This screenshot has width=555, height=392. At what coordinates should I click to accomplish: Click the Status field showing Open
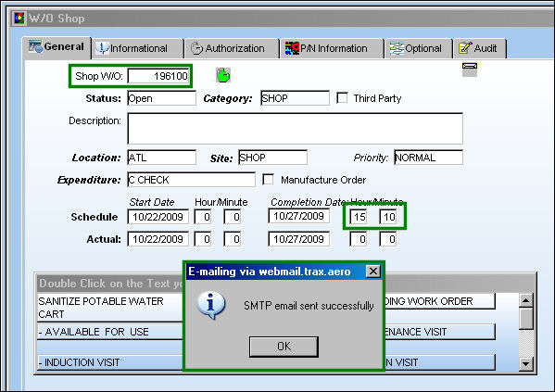(162, 98)
